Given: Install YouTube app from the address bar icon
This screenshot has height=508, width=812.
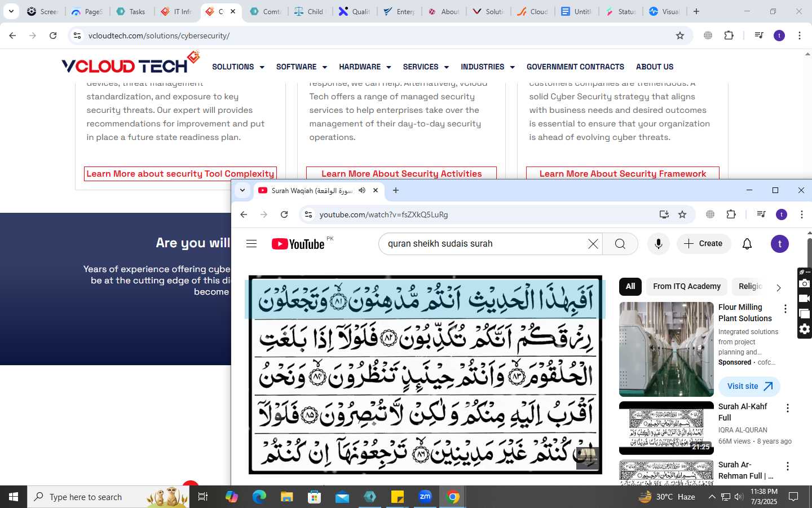Looking at the screenshot, I should 664,214.
